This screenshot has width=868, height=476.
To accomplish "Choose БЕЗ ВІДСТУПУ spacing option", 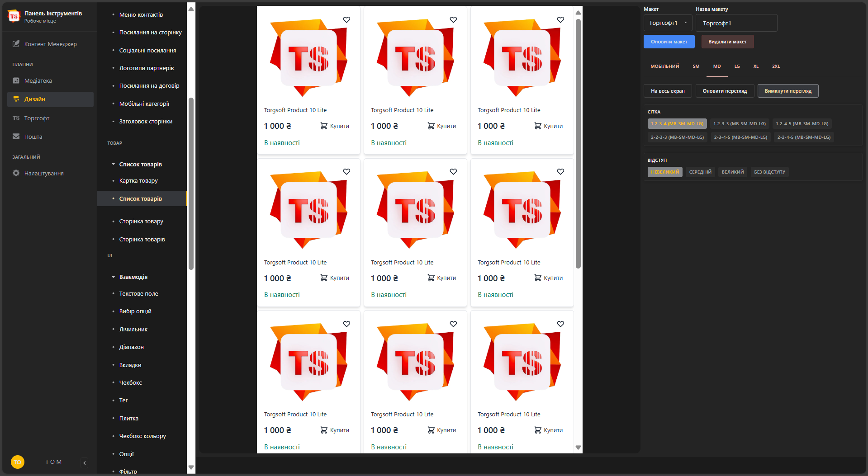I will pyautogui.click(x=769, y=172).
